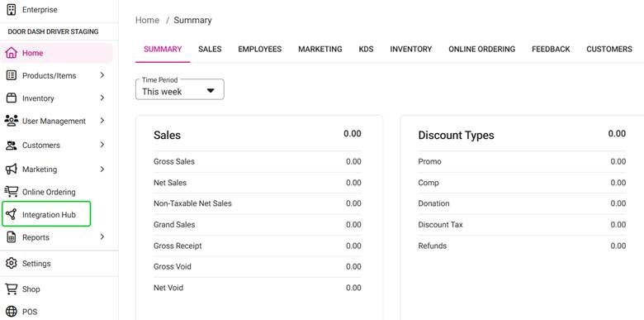Click the Integration Hub share icon
The width and height of the screenshot is (644, 320).
pyautogui.click(x=12, y=214)
